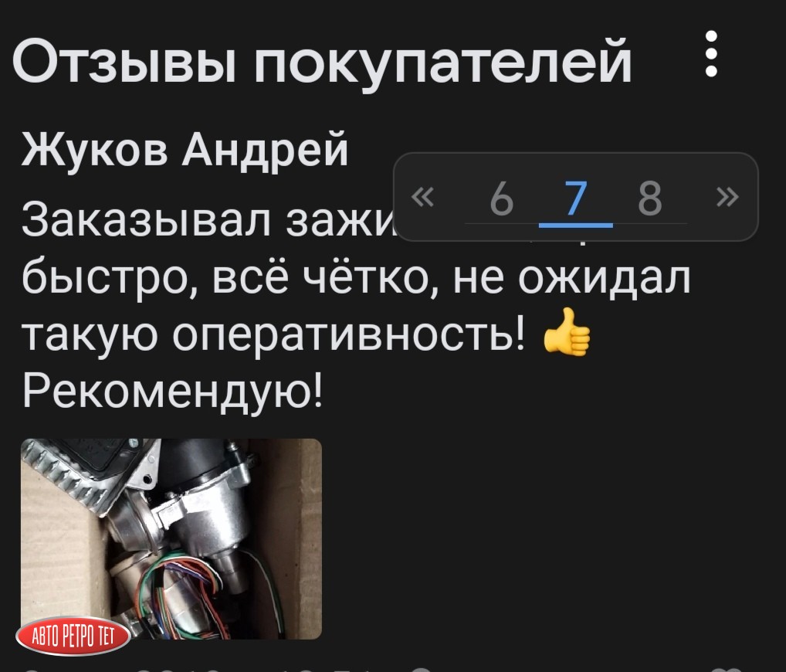Tap the Отзывы покупателей heading

322,61
